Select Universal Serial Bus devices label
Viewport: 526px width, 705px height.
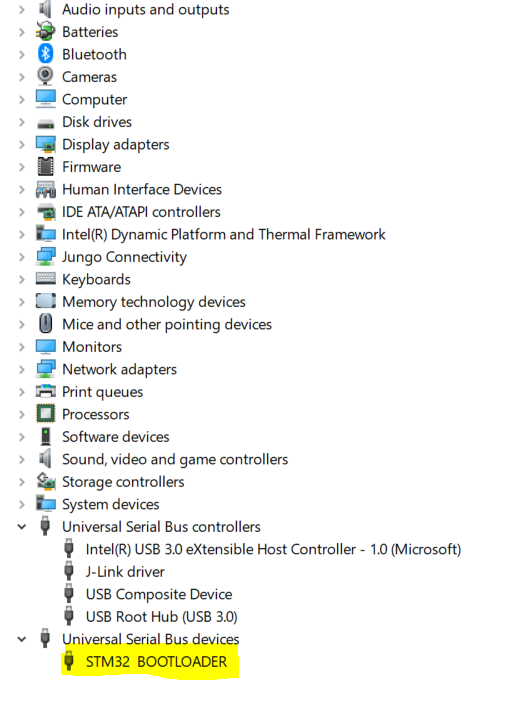point(151,639)
